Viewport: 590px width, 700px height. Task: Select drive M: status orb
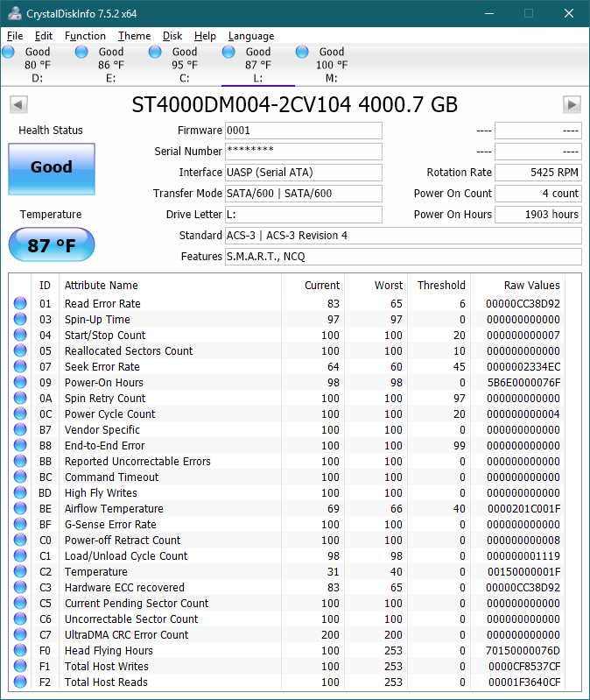(303, 53)
